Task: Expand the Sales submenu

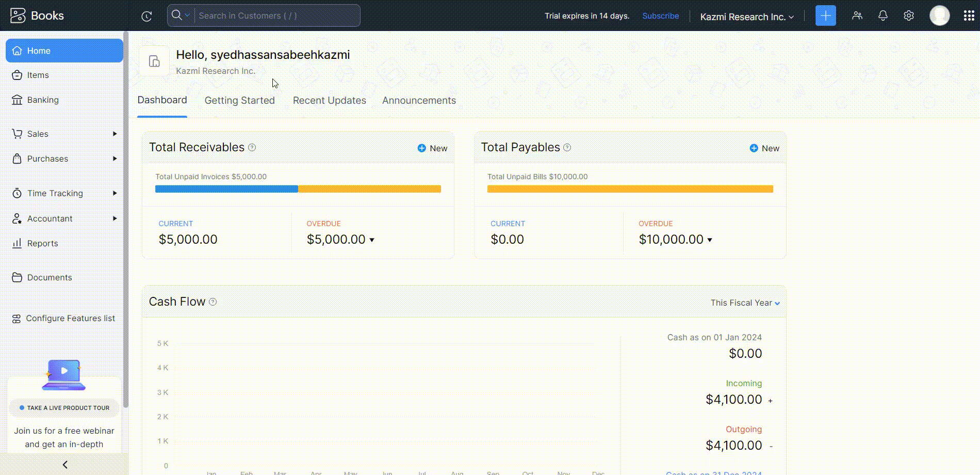Action: (x=115, y=134)
